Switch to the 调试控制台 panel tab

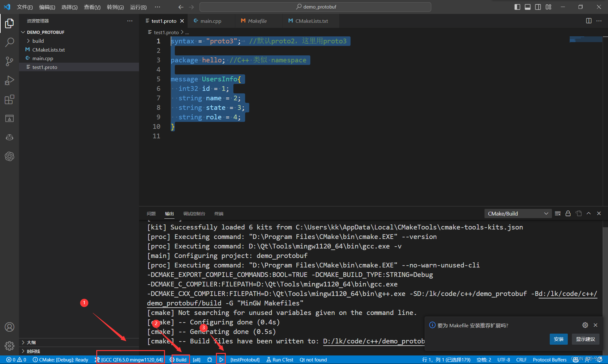194,214
